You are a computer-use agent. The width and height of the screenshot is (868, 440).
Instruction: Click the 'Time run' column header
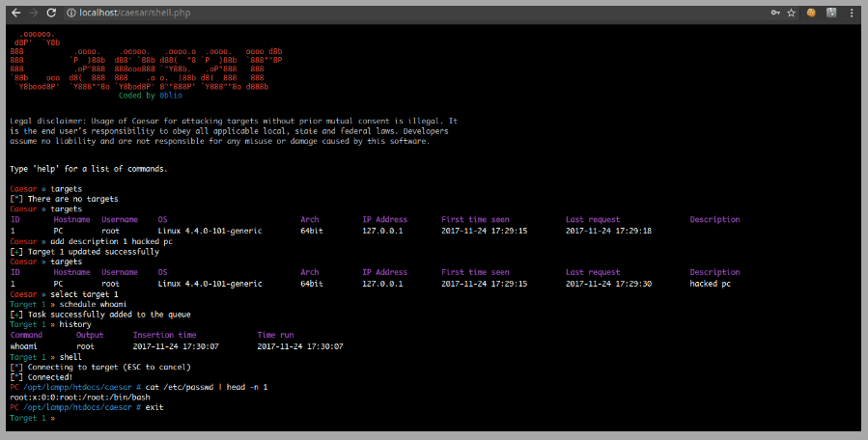tap(277, 334)
